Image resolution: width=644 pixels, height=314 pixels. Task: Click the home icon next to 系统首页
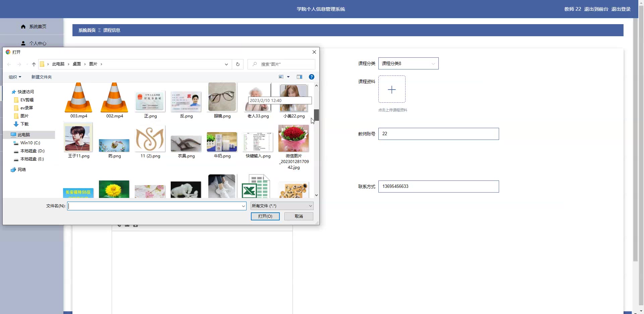point(23,27)
